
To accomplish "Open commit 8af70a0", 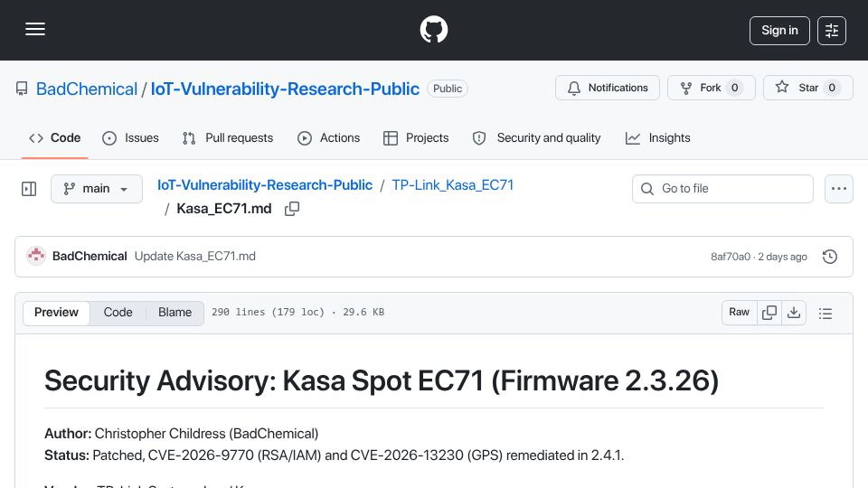I will tap(731, 257).
